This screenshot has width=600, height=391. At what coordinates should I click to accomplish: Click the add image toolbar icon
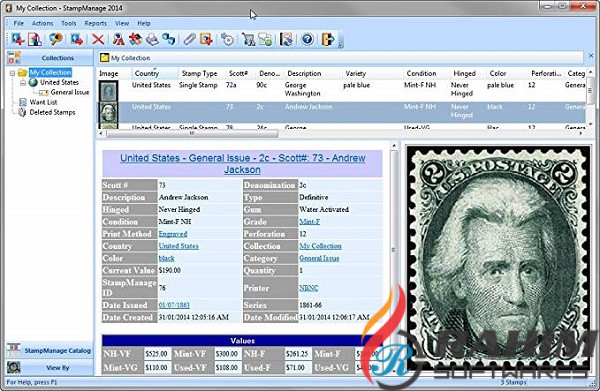206,39
